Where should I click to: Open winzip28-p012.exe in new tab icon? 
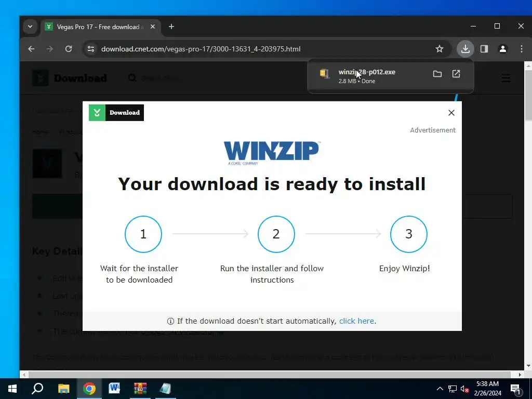click(x=456, y=74)
